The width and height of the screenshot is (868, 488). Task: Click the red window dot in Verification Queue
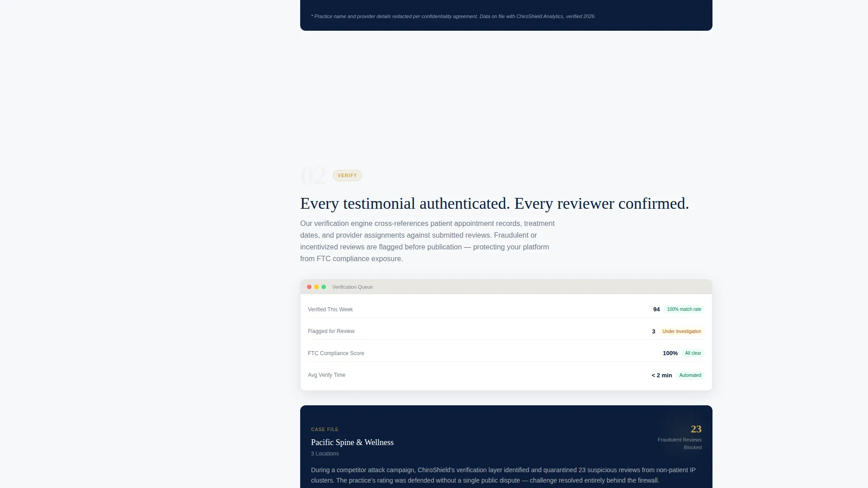(x=309, y=287)
